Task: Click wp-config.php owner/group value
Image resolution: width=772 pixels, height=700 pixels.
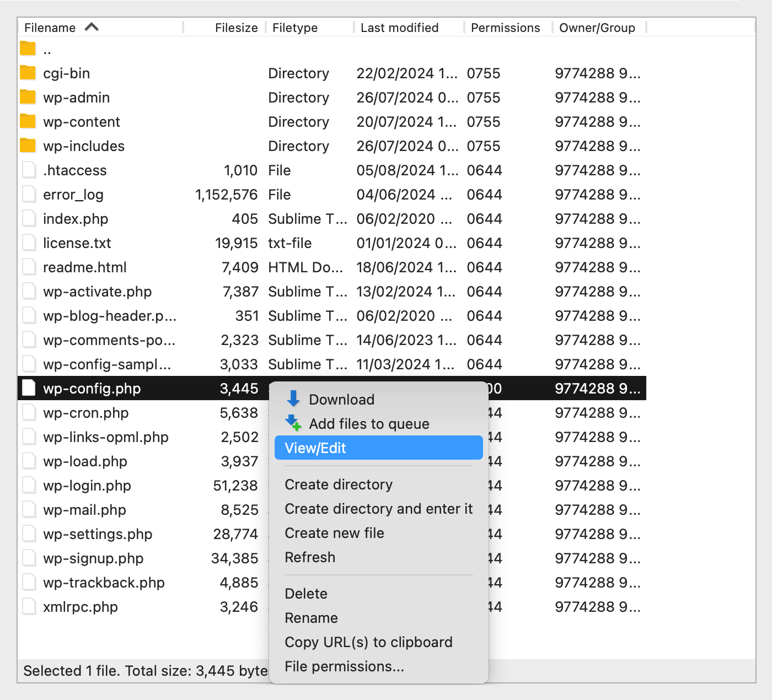Action: tap(598, 389)
